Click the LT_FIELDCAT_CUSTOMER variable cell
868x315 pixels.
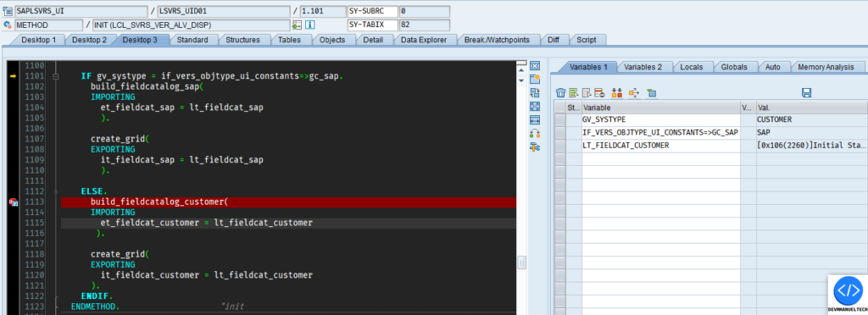tap(660, 146)
